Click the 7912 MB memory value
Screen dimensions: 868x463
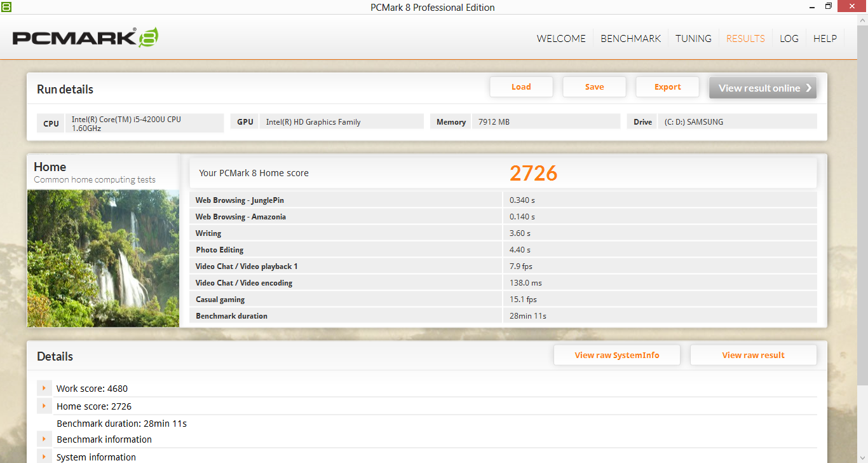click(494, 122)
